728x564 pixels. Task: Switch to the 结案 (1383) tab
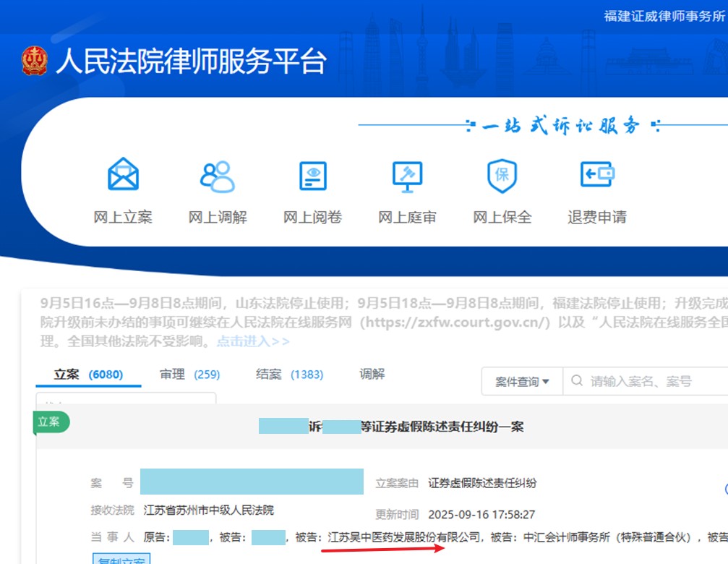pyautogui.click(x=290, y=375)
